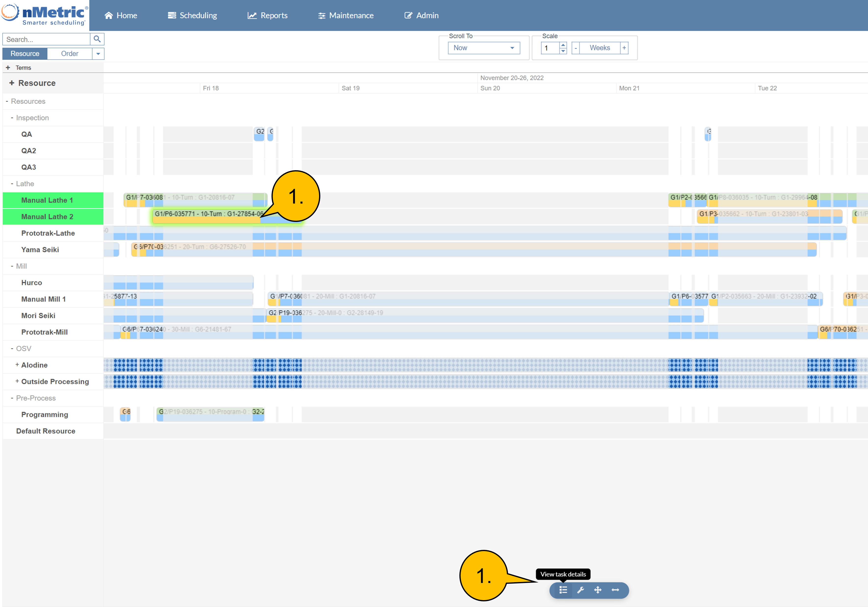This screenshot has width=868, height=607.
Task: Click the wrench icon in floating toolbar
Action: pyautogui.click(x=580, y=590)
